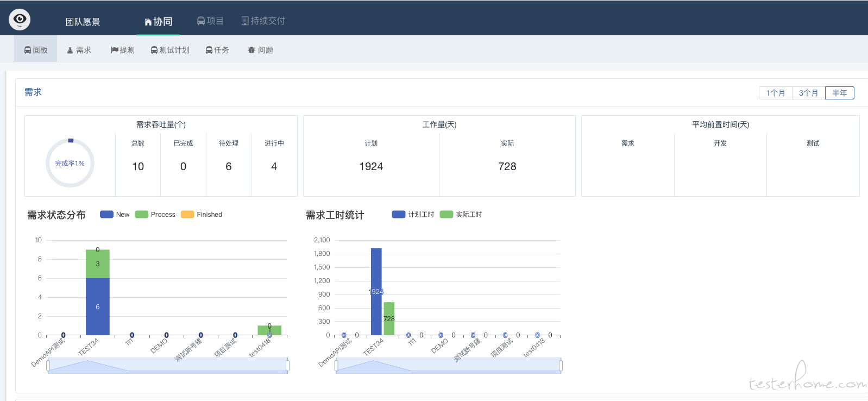This screenshot has width=868, height=401.
Task: Toggle the New series legend
Action: tap(115, 215)
